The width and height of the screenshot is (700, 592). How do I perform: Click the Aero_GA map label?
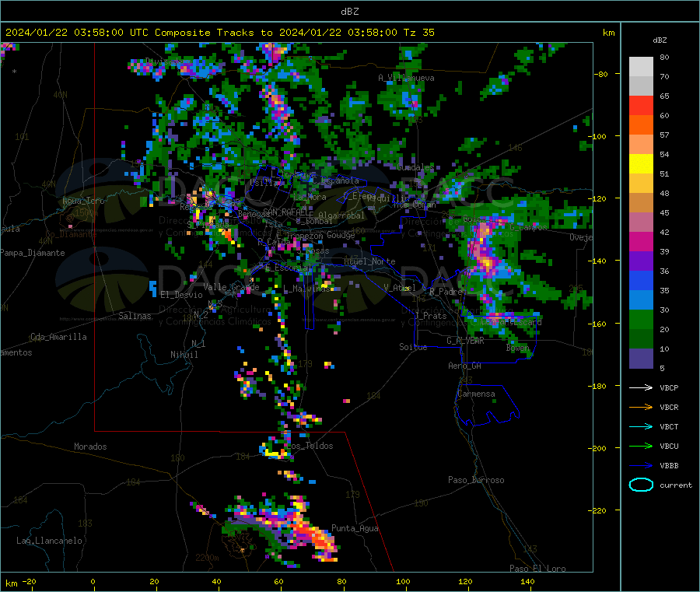(x=464, y=366)
